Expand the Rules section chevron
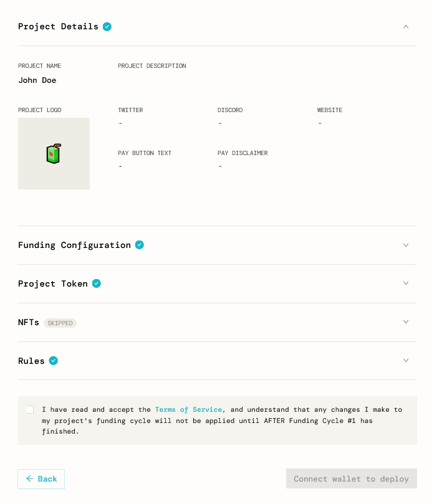432x504 pixels. click(406, 361)
